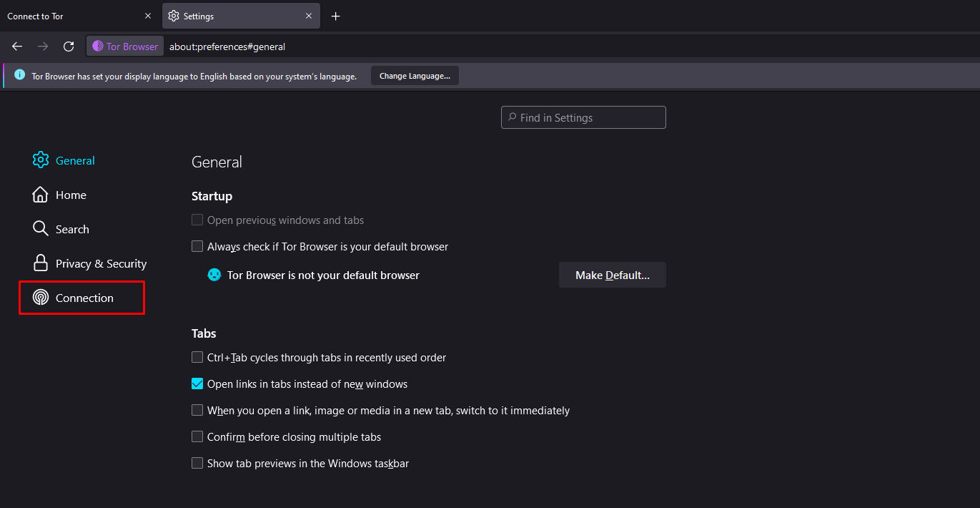This screenshot has height=508, width=980.
Task: Click the General page title heading
Action: click(x=217, y=162)
